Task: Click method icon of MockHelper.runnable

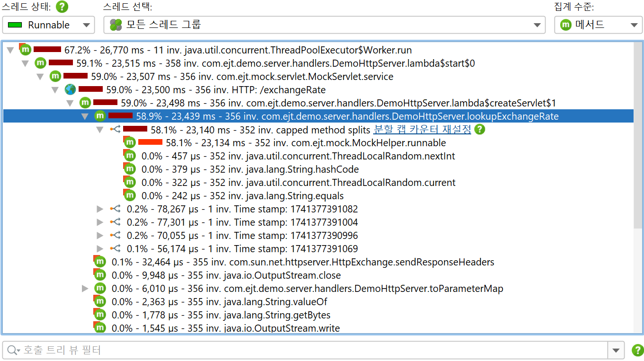Action: click(x=129, y=142)
